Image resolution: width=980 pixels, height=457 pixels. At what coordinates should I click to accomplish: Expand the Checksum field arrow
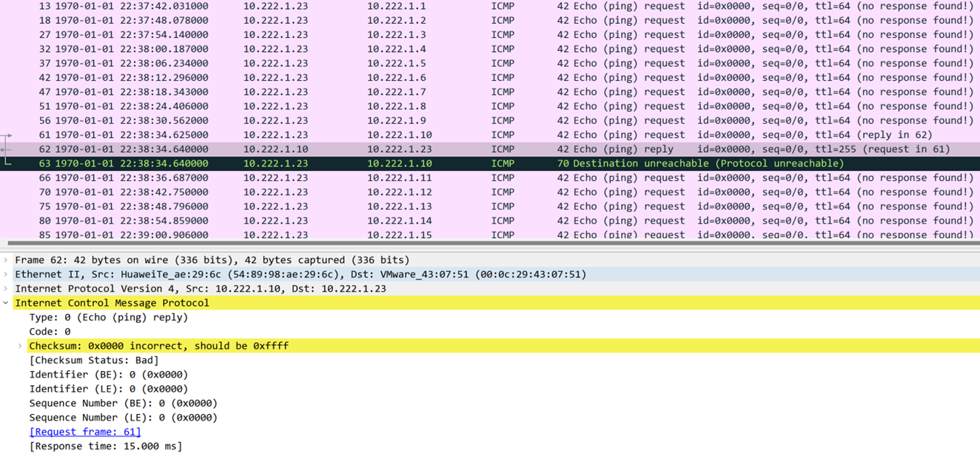coord(21,346)
